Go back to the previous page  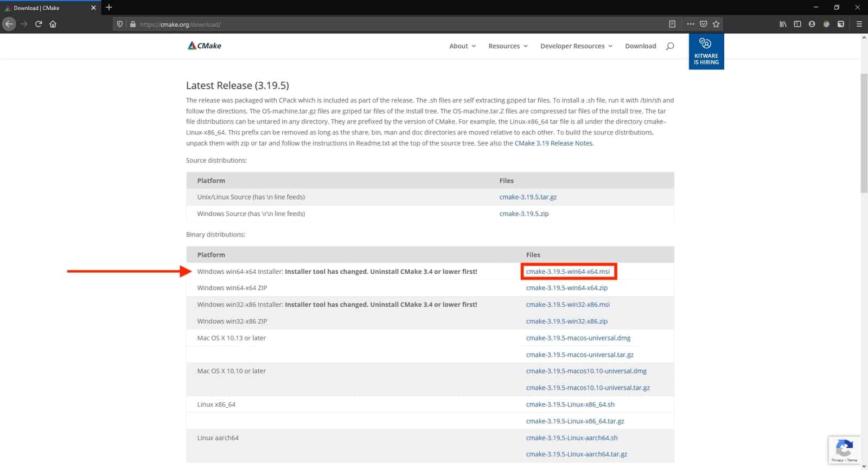9,24
